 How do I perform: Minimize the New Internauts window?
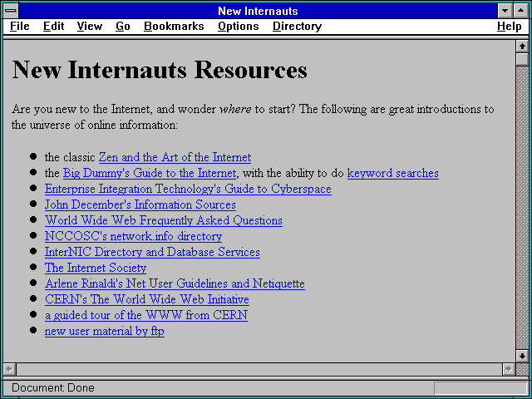coord(505,11)
